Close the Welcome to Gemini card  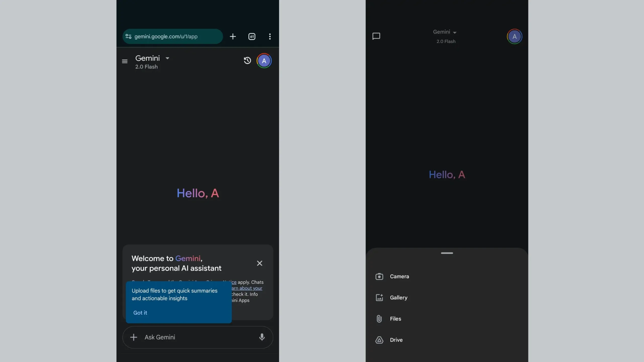[x=260, y=263]
